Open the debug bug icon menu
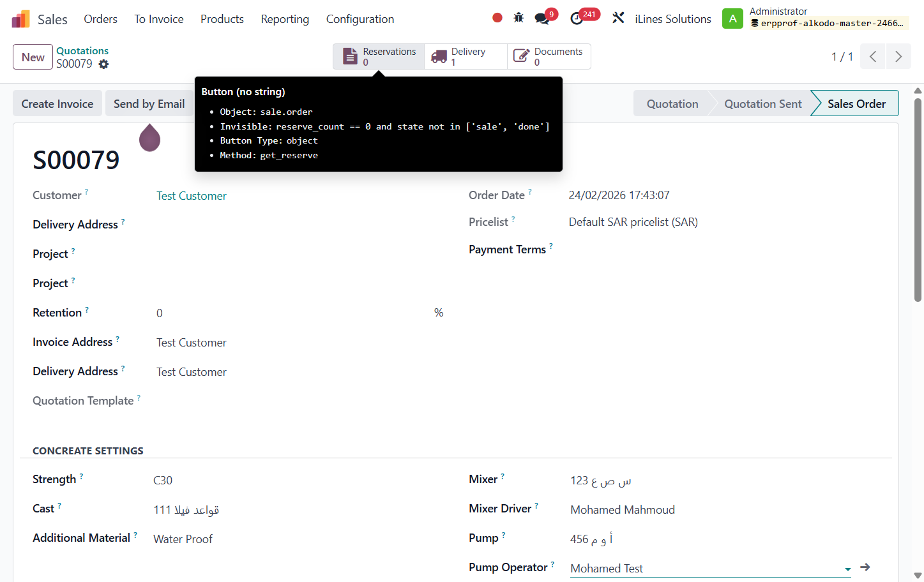Viewport: 924px width, 582px height. (519, 18)
